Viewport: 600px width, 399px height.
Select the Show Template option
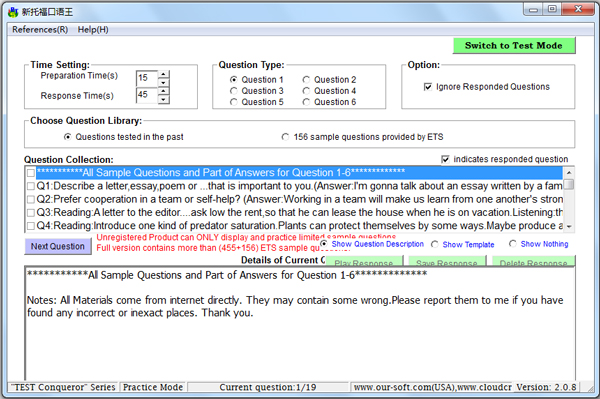[435, 244]
